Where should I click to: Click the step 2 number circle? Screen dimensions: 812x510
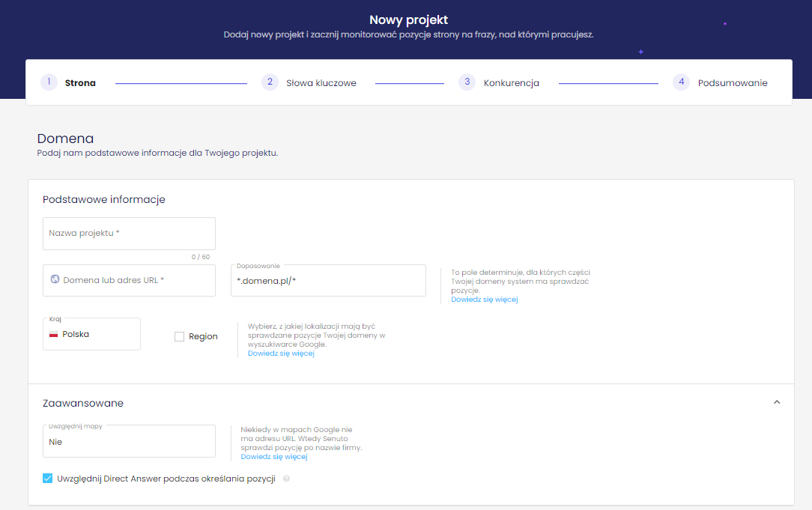(270, 82)
